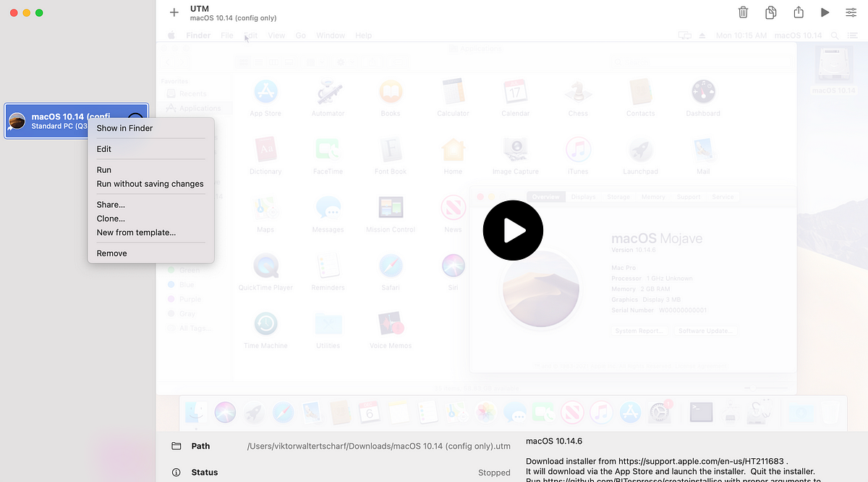Click App Store icon in VM preview
This screenshot has height=482, width=868.
click(265, 93)
